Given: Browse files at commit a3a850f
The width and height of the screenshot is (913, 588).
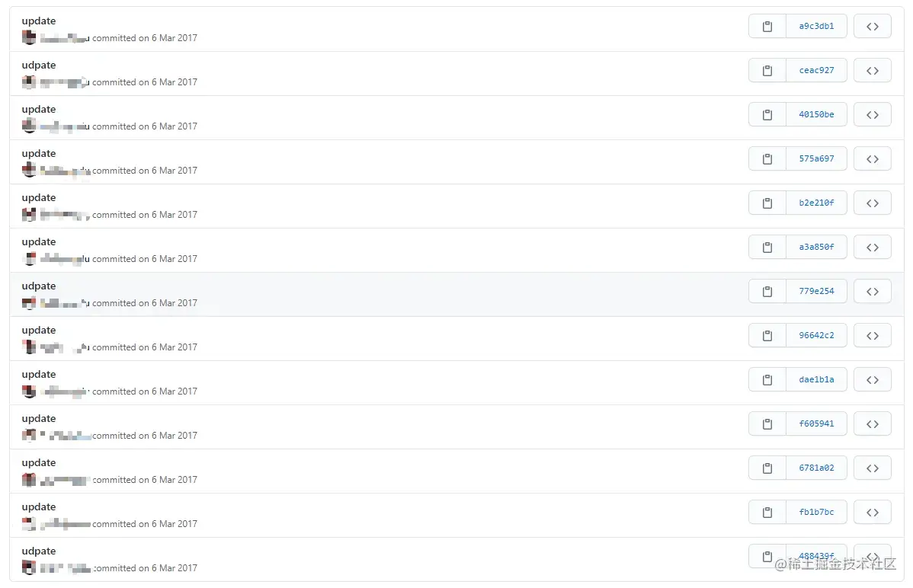Looking at the screenshot, I should click(872, 247).
